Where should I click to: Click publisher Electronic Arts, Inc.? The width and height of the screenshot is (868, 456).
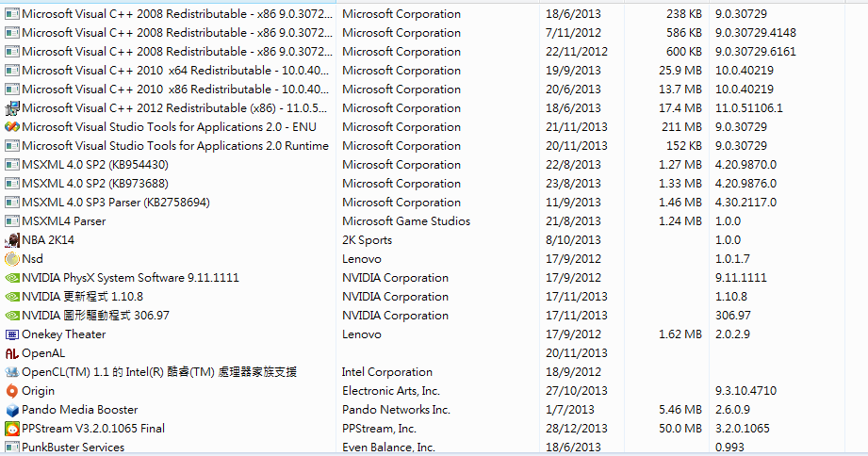[x=391, y=391]
